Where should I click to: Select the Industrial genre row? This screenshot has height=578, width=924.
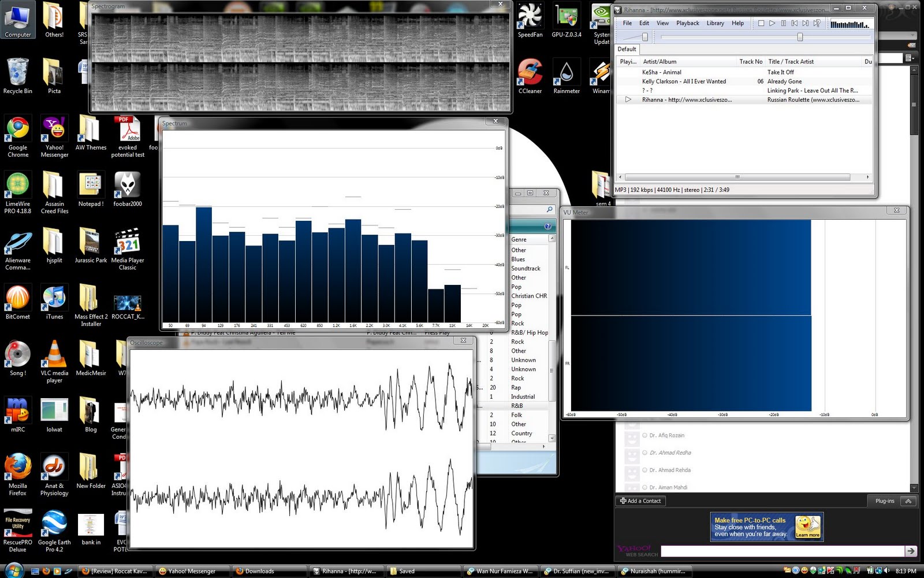(x=523, y=397)
